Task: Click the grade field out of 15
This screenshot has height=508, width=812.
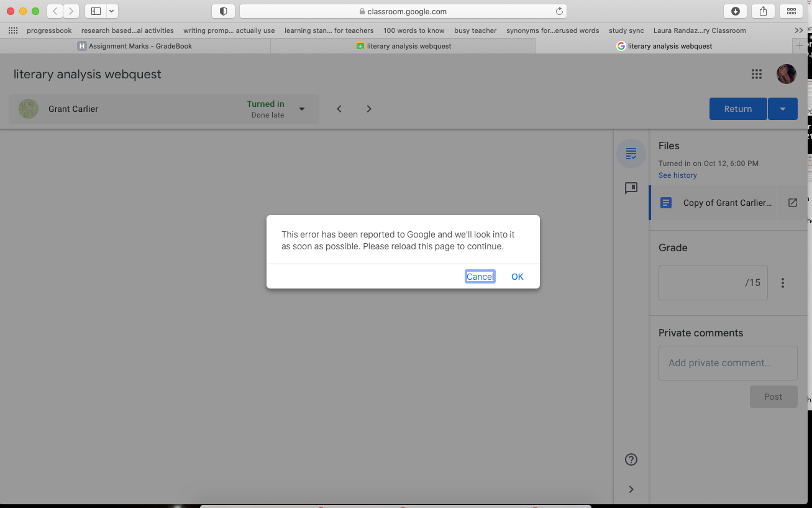Action: [x=713, y=283]
